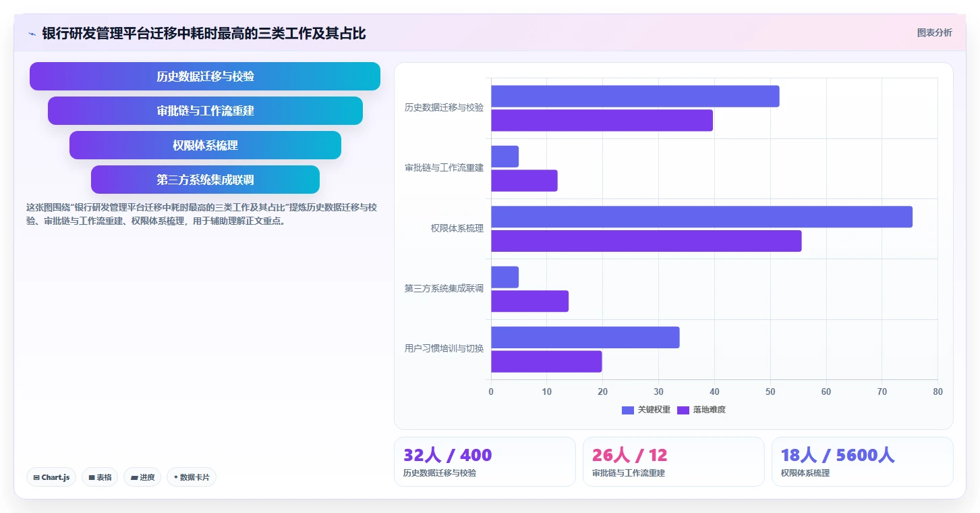Toggle the 落地难度 legend entry

click(x=701, y=410)
